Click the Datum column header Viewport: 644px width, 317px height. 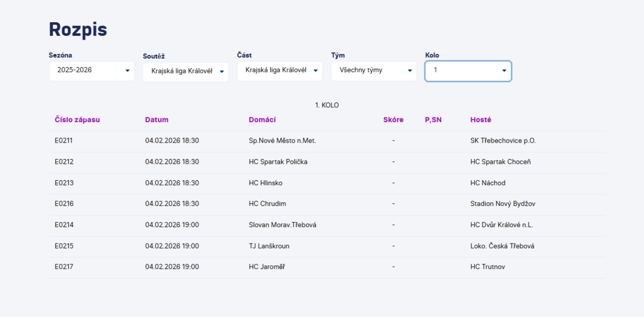(157, 120)
